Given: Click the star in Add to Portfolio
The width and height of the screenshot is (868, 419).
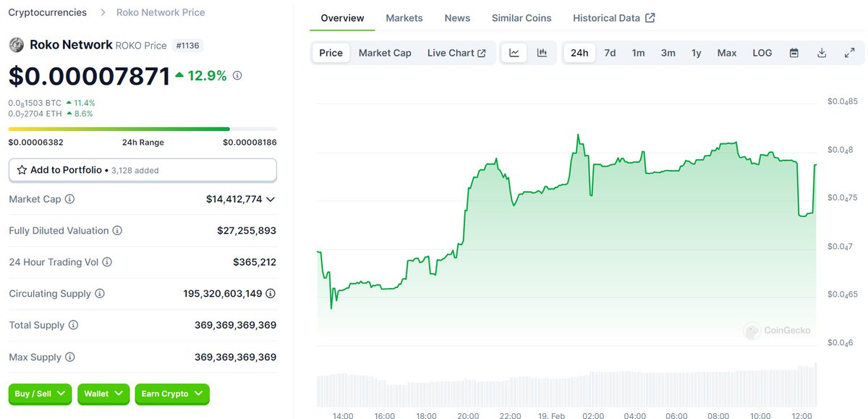Looking at the screenshot, I should tap(22, 170).
